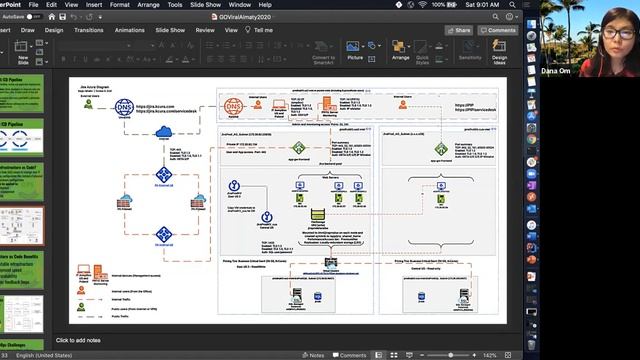Toggle the Notes pane in status bar
640x360 pixels.
coord(313,355)
